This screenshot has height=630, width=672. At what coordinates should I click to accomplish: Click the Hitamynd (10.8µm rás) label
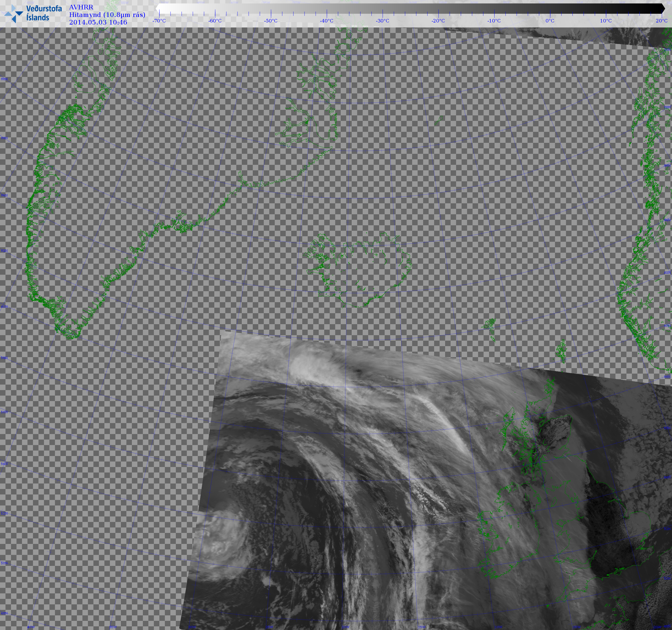tap(107, 15)
